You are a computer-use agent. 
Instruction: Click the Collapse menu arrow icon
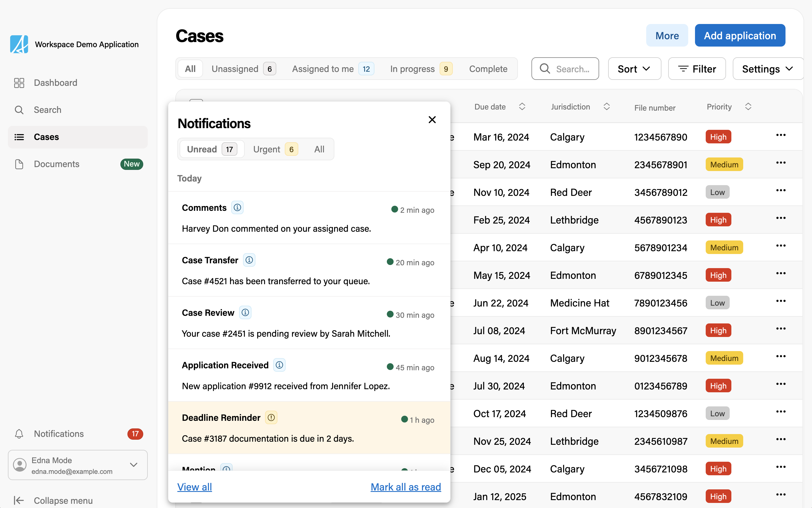(19, 500)
